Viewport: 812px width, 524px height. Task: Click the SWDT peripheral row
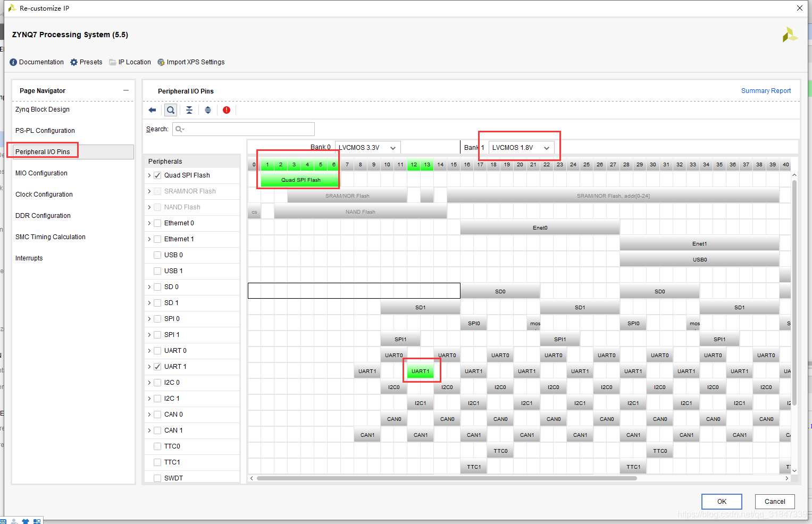(192, 478)
